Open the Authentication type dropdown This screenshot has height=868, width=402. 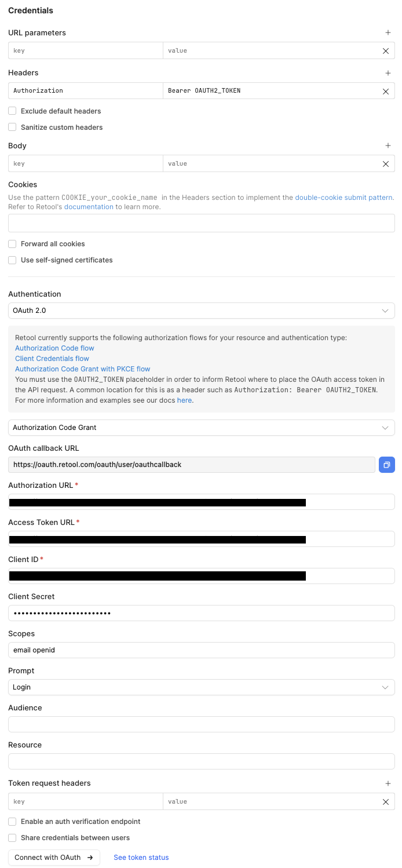(x=201, y=311)
